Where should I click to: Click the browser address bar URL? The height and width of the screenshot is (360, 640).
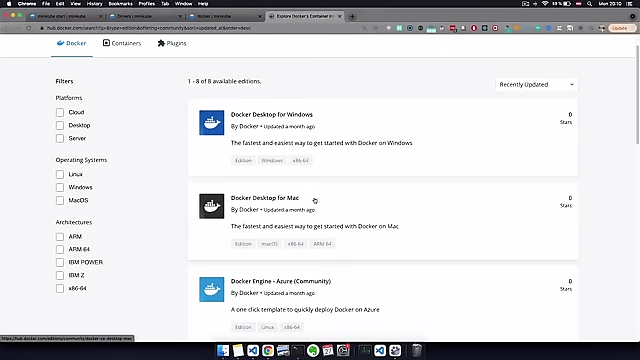pos(149,28)
